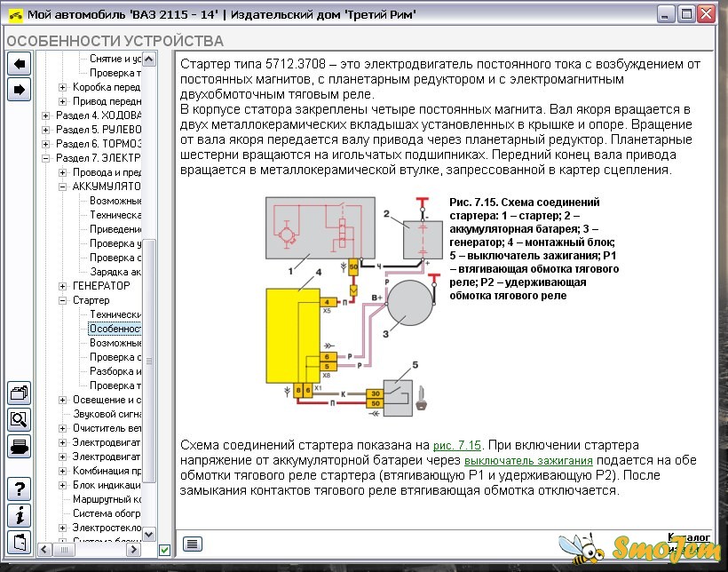Select highlighted 'Особеннос' tree item
728x572 pixels.
click(x=115, y=329)
